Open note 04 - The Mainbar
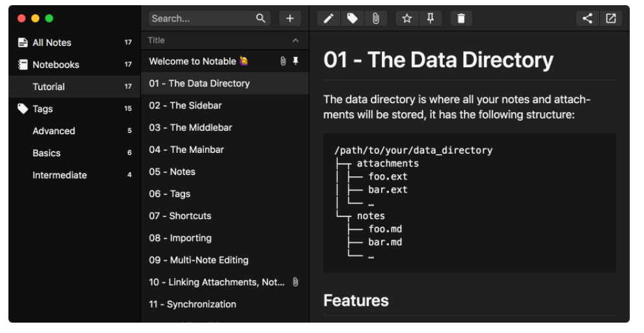 (x=225, y=150)
